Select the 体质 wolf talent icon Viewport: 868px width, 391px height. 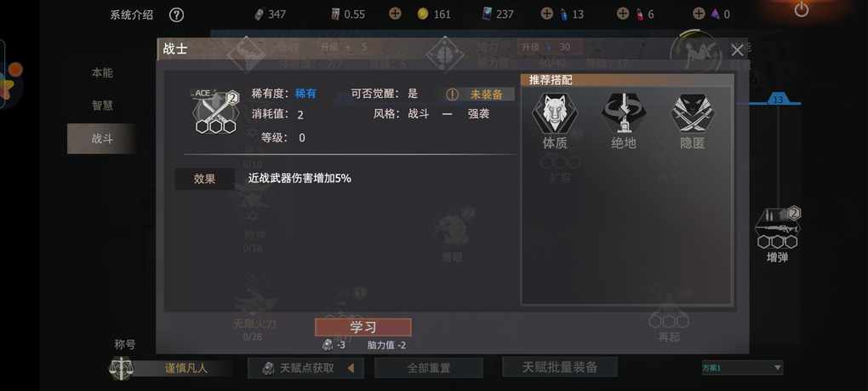click(x=554, y=112)
